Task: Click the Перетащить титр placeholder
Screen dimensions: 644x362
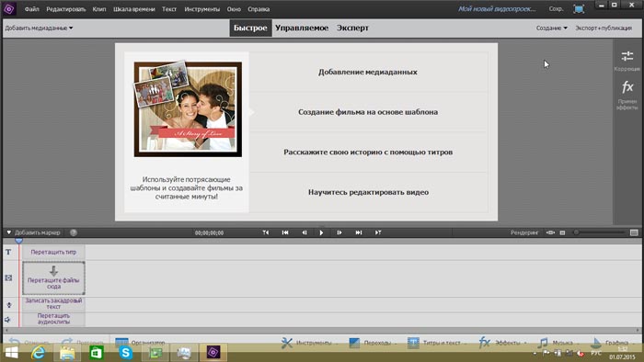Action: click(53, 252)
